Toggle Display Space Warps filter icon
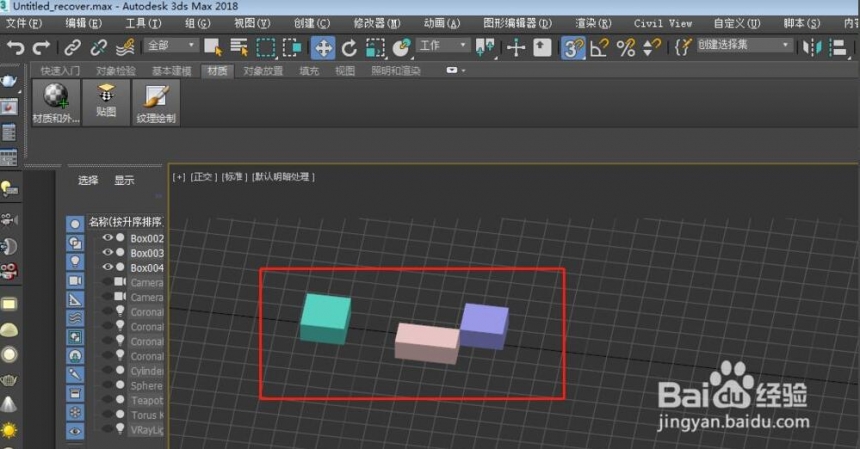 tap(75, 318)
